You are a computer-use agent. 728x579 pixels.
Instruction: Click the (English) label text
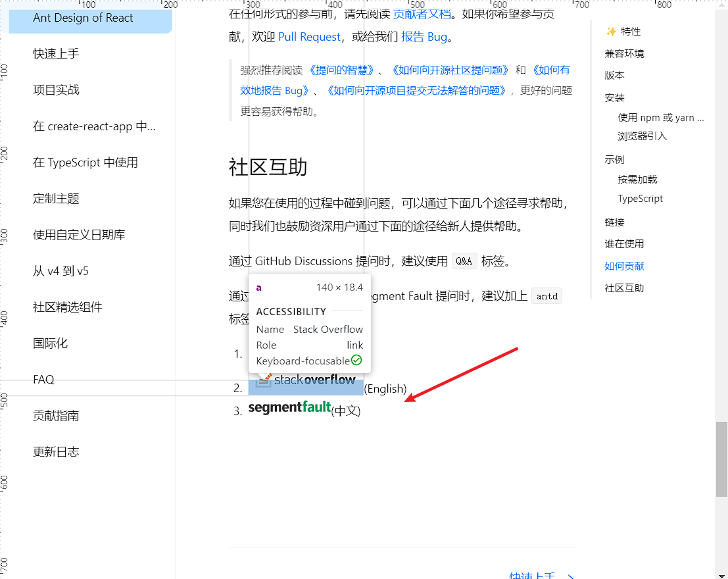tap(385, 388)
